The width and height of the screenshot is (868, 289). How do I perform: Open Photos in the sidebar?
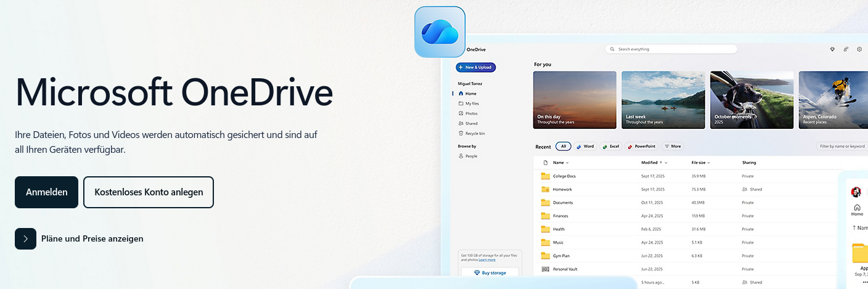[x=471, y=113]
